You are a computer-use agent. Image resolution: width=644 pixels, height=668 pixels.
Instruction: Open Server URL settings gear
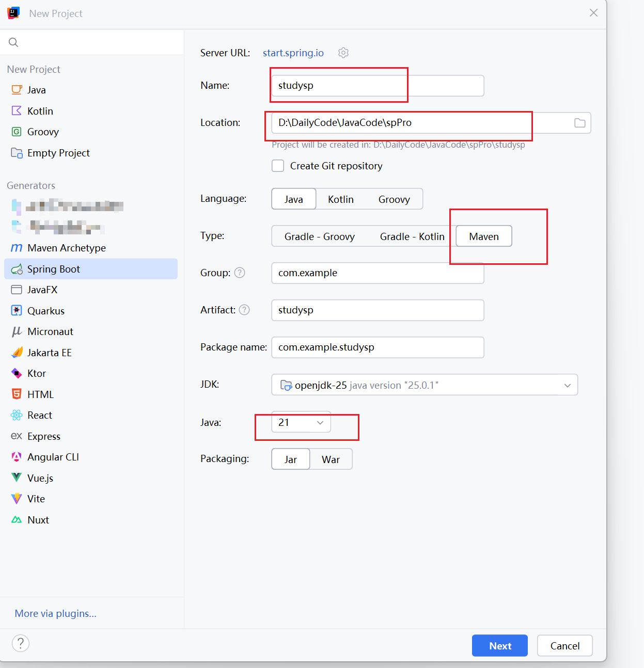point(343,53)
